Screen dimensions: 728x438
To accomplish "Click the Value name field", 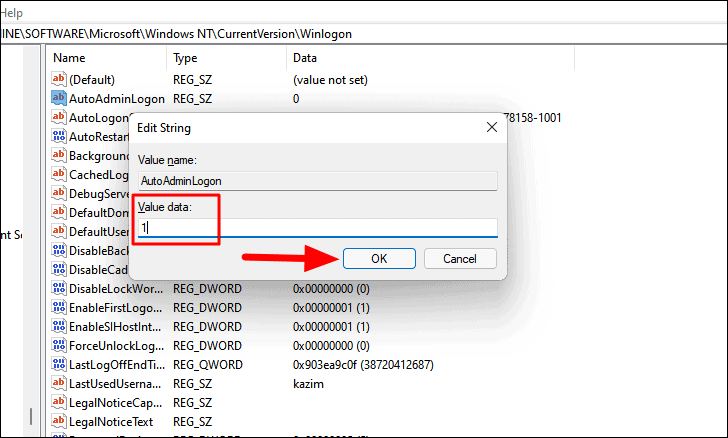I will pos(318,181).
